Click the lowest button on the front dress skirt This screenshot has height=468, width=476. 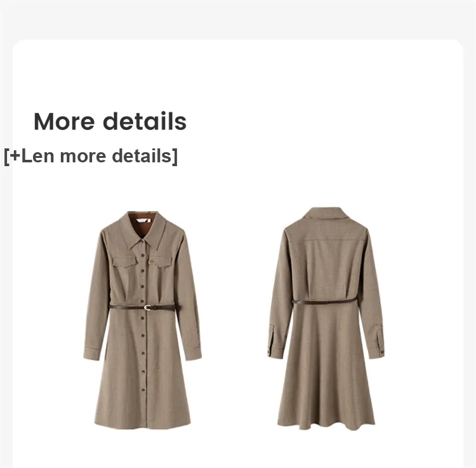click(143, 390)
